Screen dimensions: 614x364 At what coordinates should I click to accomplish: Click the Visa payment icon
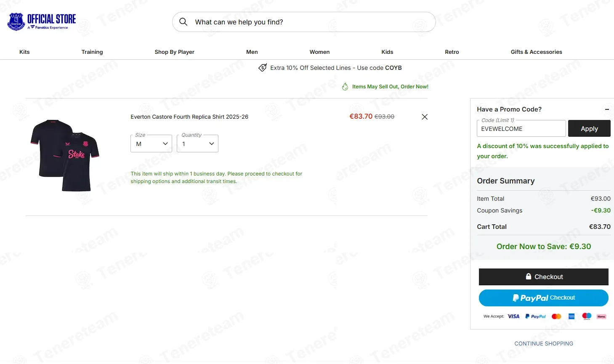pyautogui.click(x=513, y=316)
